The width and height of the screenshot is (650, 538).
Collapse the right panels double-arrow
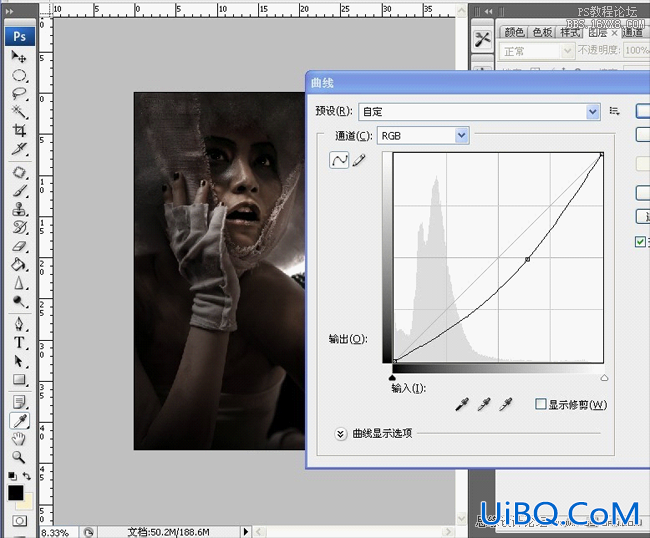489,11
